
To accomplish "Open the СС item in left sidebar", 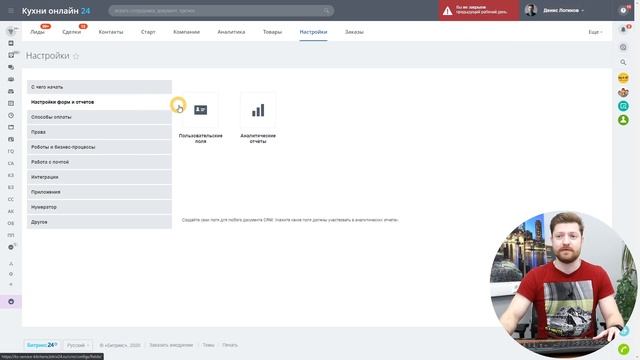I will (11, 199).
